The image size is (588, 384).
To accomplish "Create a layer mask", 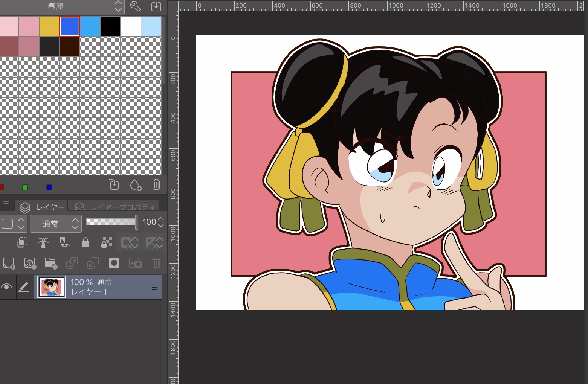I will coord(114,263).
